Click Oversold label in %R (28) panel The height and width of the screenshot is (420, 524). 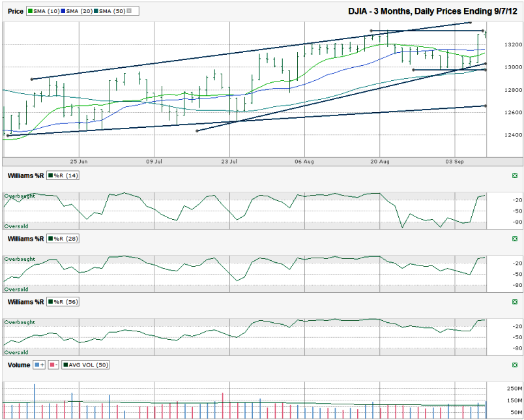coord(16,290)
